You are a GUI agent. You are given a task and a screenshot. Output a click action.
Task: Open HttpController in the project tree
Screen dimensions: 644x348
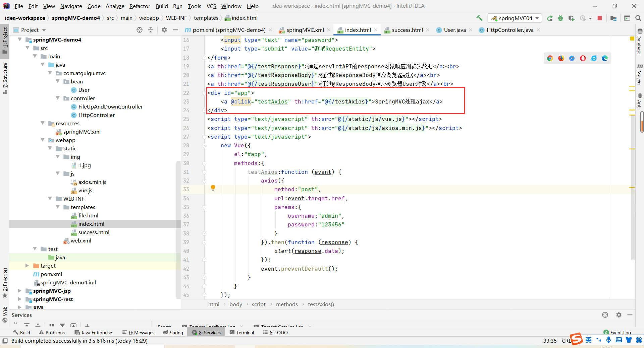pos(97,115)
